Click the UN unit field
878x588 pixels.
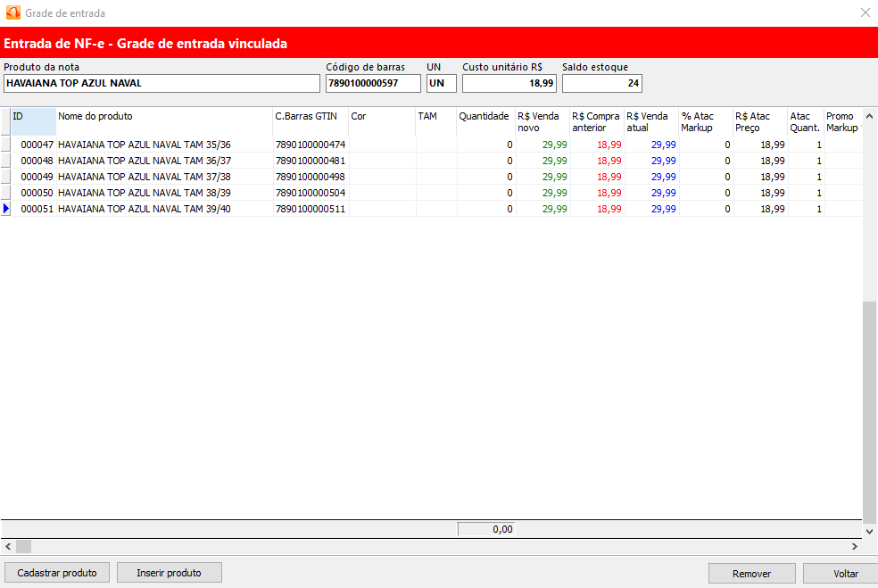click(x=441, y=83)
